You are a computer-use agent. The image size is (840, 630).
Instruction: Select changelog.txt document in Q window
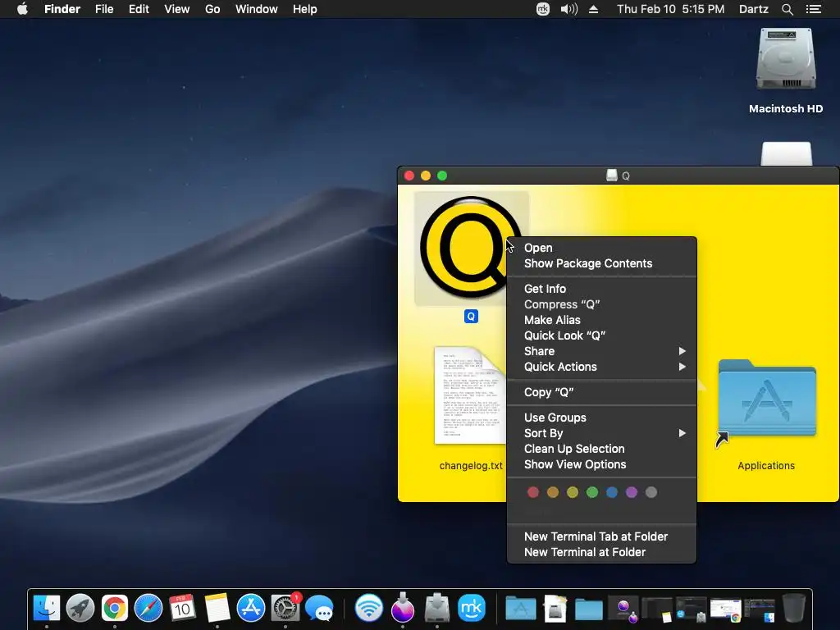click(x=470, y=396)
